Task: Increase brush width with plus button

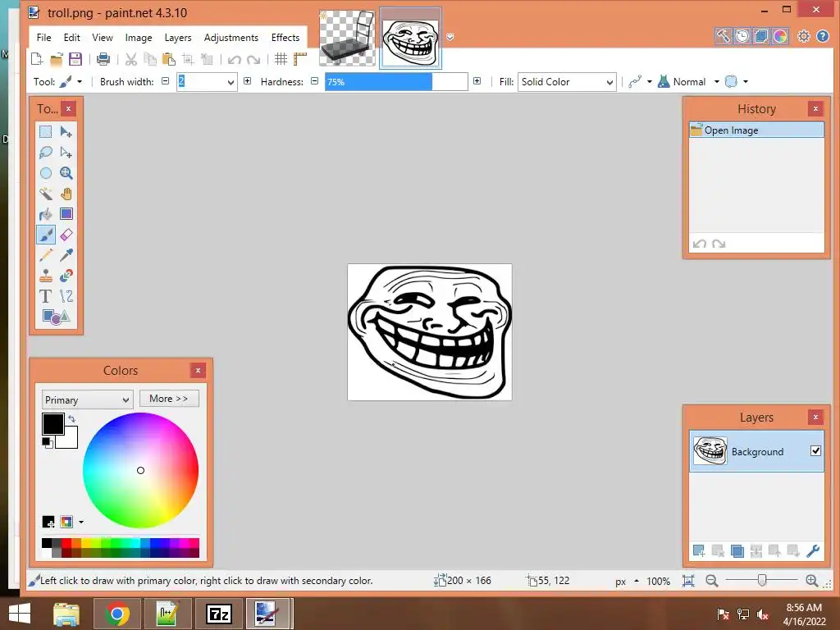Action: click(x=247, y=81)
